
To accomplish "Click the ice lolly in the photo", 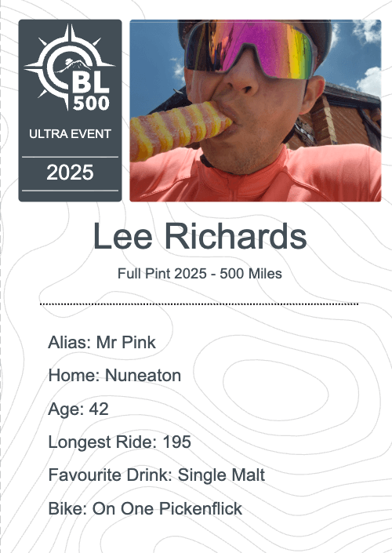I will (181, 130).
